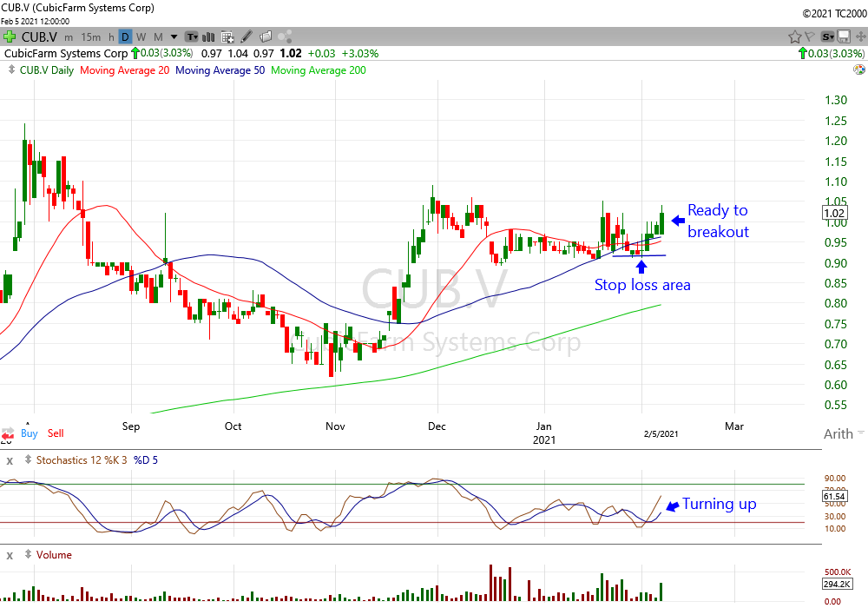Click the floppy disk save icon
868x608 pixels.
point(844,37)
